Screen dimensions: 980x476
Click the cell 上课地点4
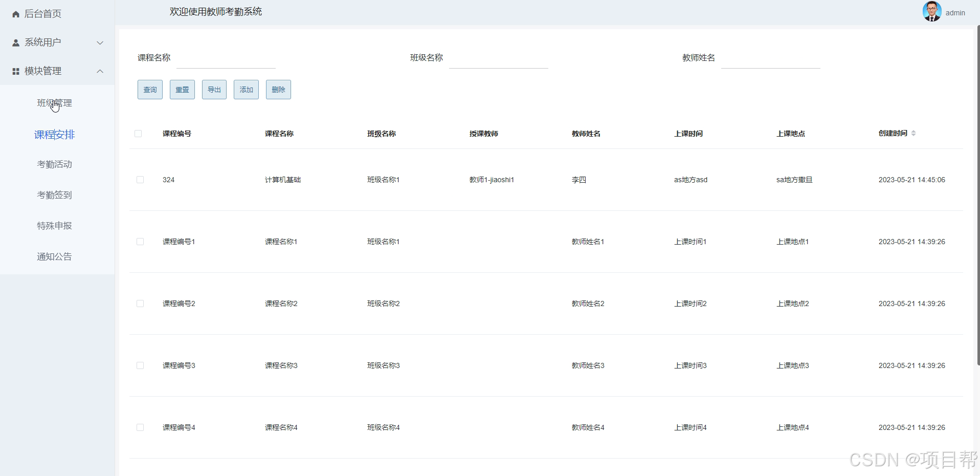[792, 427]
